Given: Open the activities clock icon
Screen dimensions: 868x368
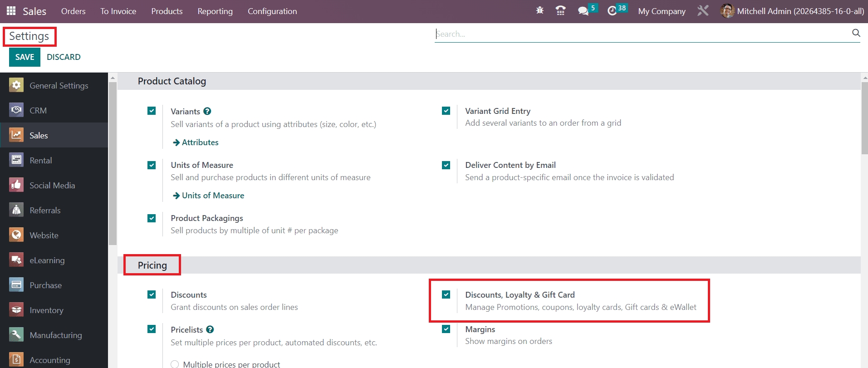Looking at the screenshot, I should click(612, 11).
